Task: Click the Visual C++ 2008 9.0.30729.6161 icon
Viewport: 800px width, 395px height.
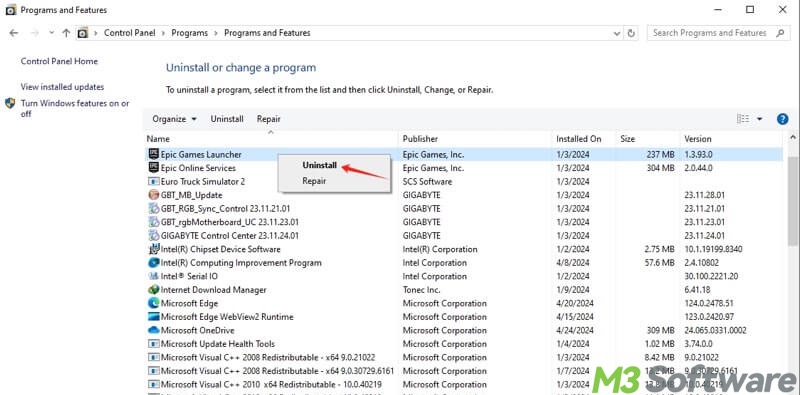Action: (153, 371)
